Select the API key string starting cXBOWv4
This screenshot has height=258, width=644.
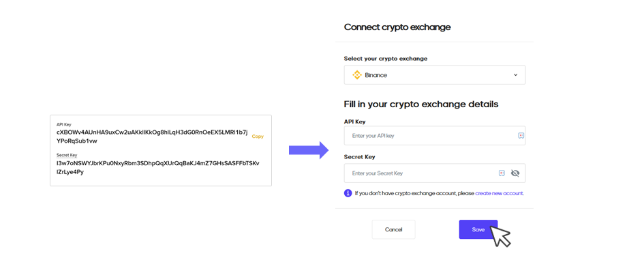[153, 137]
